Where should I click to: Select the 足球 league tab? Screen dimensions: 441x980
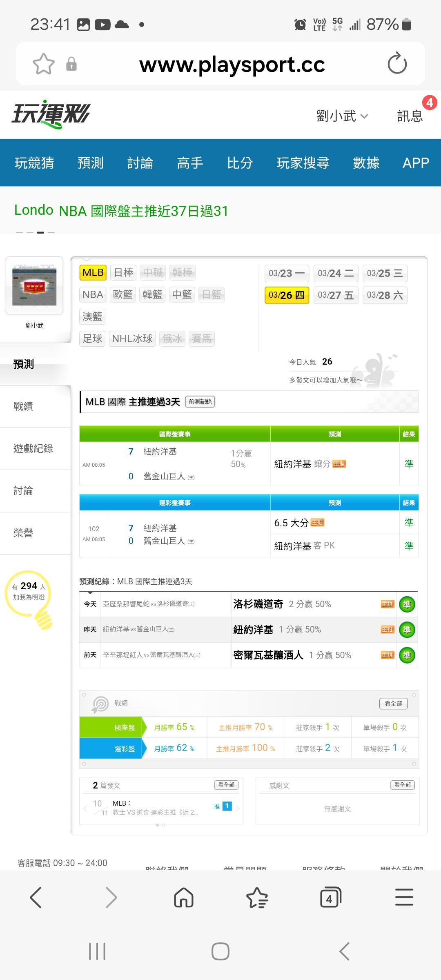(92, 339)
